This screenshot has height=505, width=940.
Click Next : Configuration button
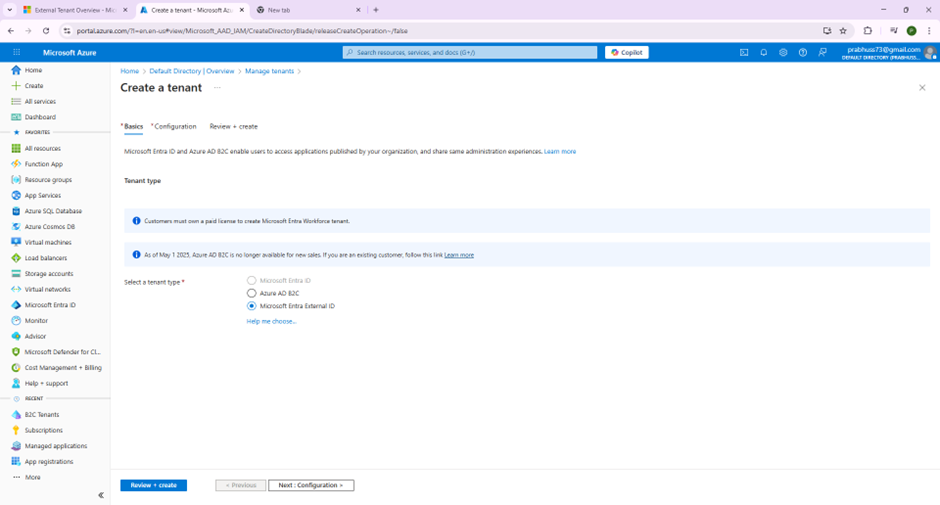coord(311,485)
